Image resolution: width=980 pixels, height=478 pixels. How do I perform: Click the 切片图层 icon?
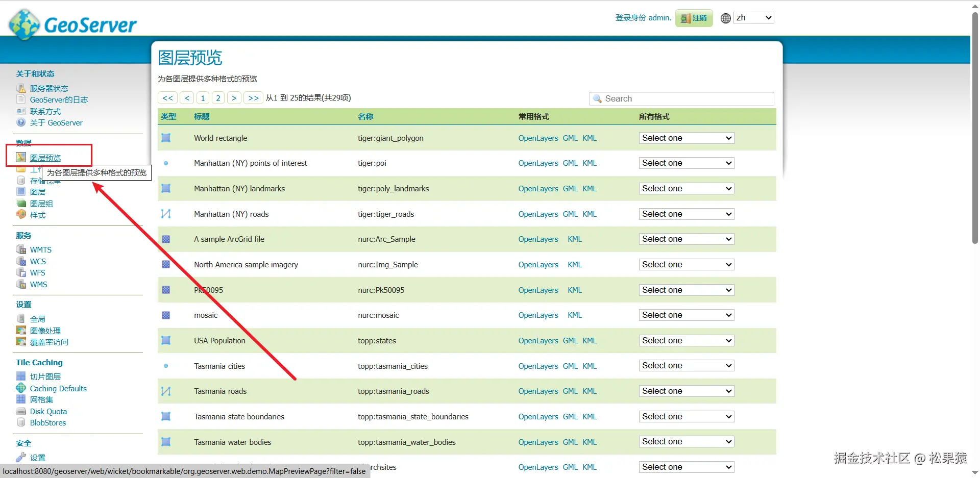click(x=21, y=376)
